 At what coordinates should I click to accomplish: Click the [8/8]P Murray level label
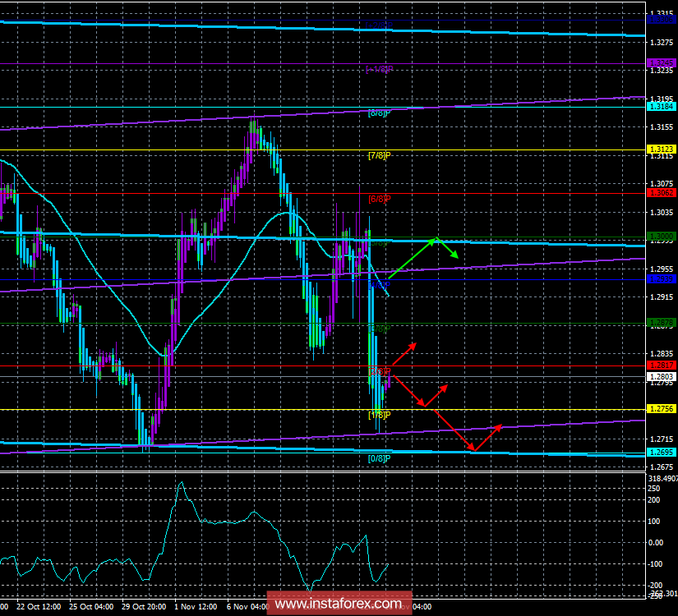click(x=379, y=113)
